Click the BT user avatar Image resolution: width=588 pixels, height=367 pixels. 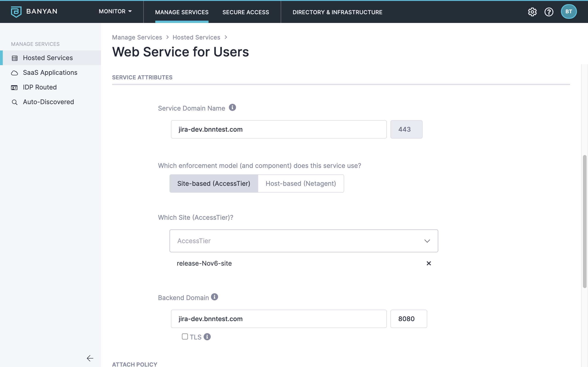[568, 12]
